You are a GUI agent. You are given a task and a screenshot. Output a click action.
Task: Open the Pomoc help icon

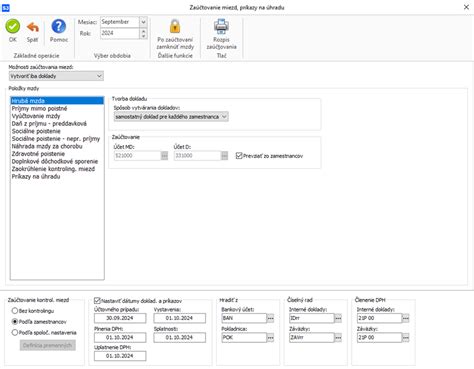pyautogui.click(x=59, y=26)
